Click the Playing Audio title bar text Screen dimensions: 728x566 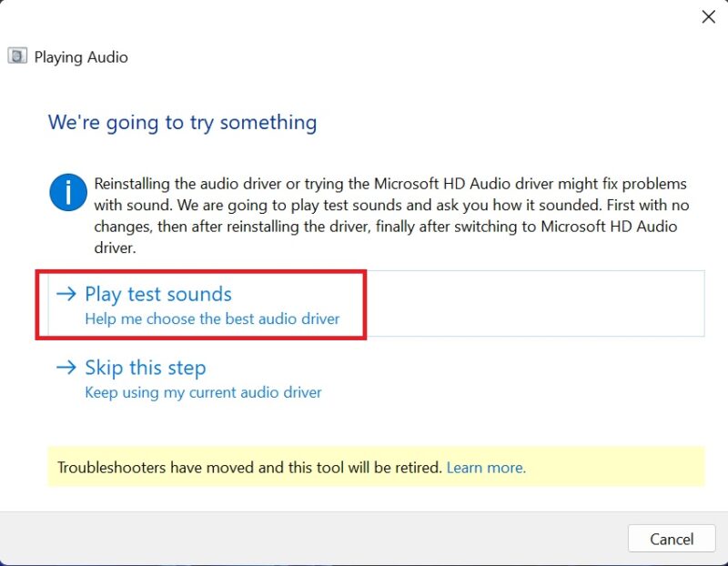(82, 56)
